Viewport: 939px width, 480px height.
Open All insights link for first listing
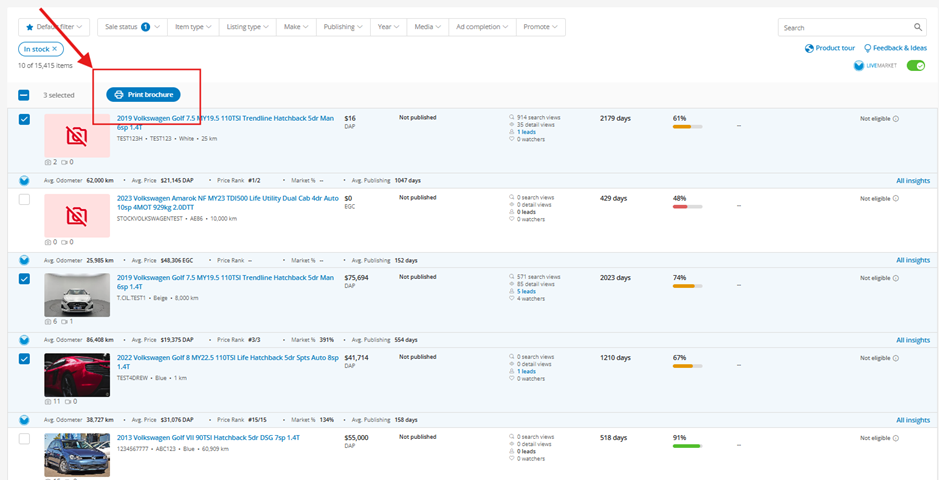coord(912,180)
